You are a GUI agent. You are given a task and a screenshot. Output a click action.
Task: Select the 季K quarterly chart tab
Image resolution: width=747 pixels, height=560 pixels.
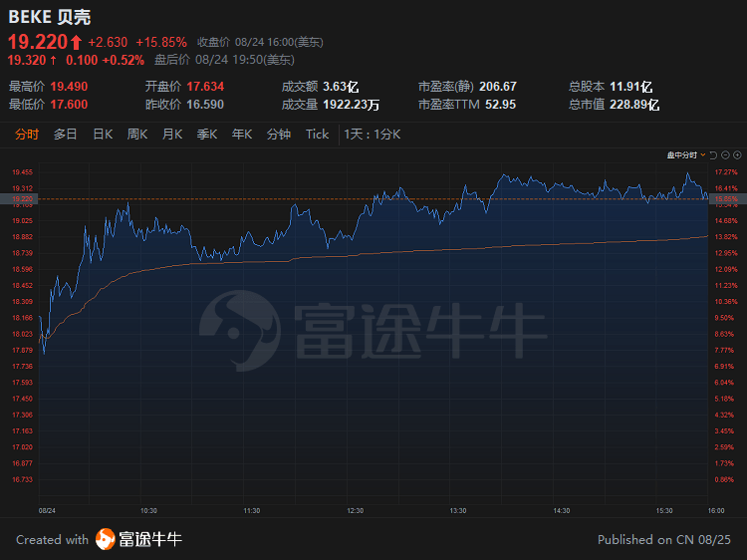pos(207,135)
